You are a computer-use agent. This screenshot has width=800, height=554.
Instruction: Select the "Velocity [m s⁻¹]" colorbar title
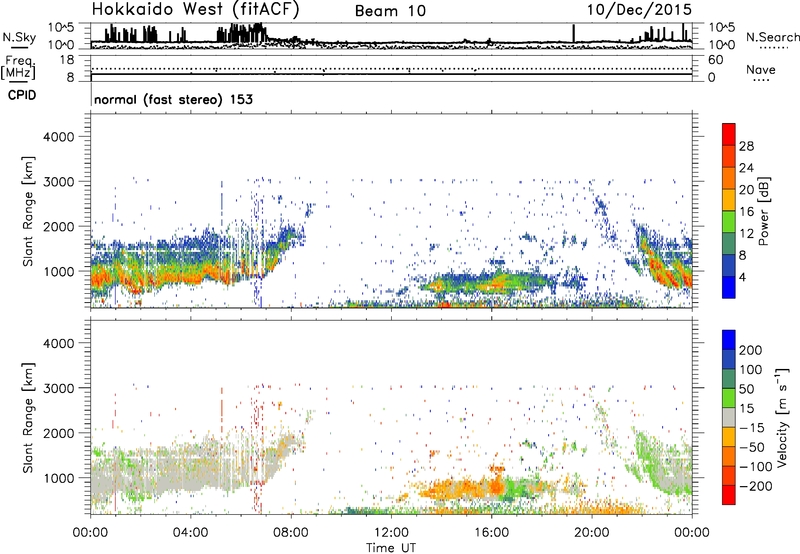click(782, 417)
